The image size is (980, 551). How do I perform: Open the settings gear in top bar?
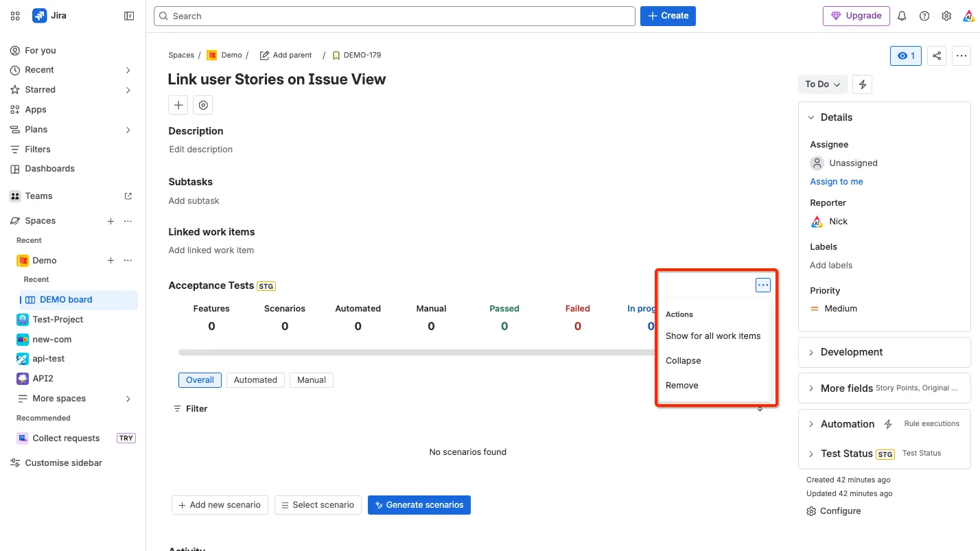tap(946, 16)
